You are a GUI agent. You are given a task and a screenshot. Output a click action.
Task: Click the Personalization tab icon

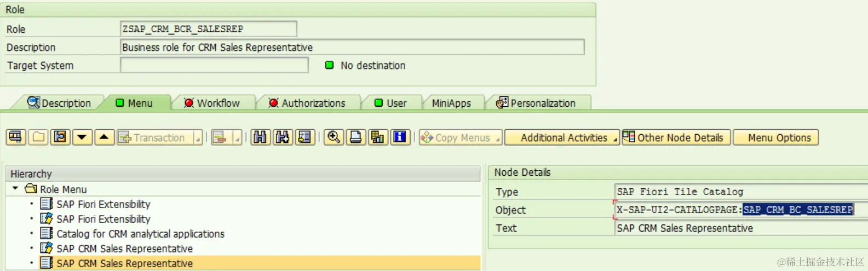click(502, 102)
